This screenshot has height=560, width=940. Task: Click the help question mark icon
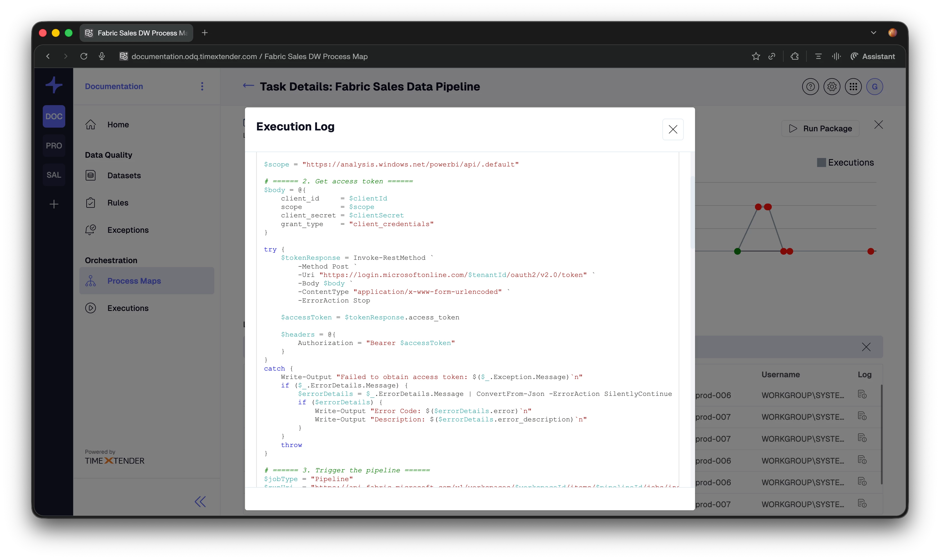pyautogui.click(x=810, y=87)
